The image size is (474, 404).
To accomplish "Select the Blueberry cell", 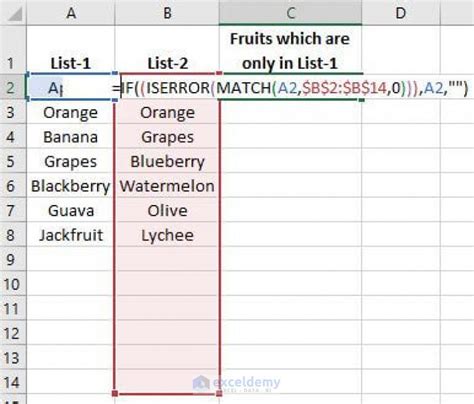I will 167,161.
